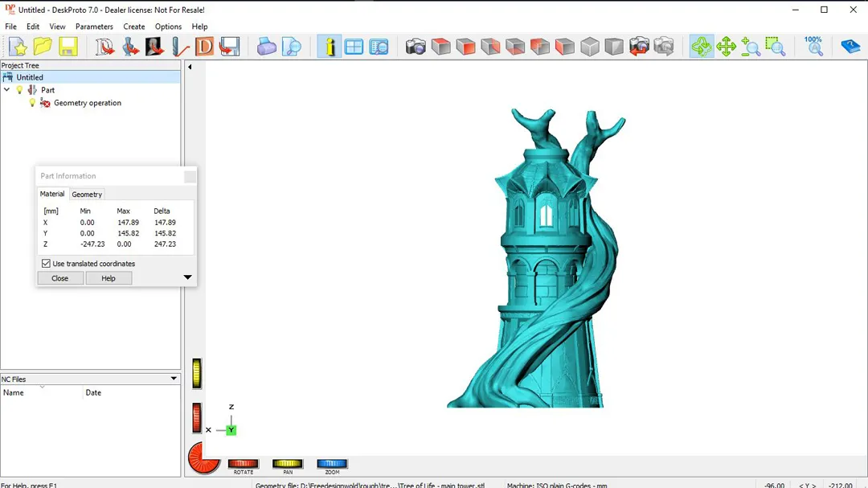Toggle the green four-arrow pan mode button

[x=726, y=47]
